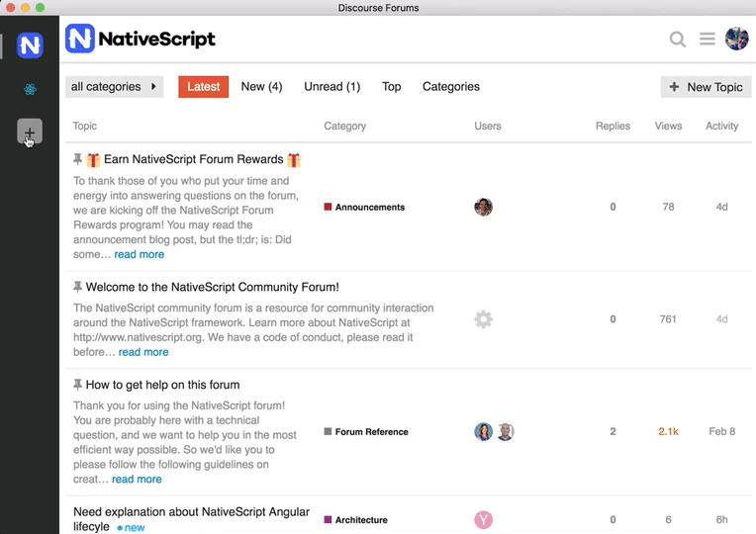
Task: Add a new forum with the plus button
Action: 30,132
